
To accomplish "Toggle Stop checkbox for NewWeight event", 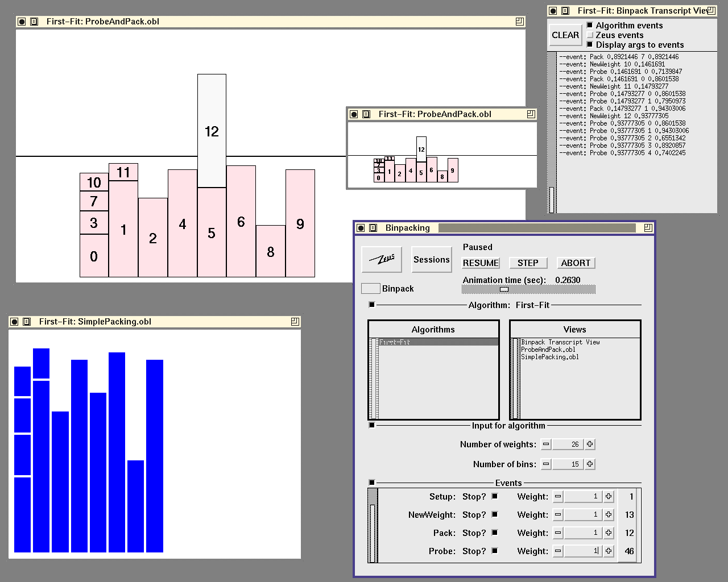I will pos(495,514).
